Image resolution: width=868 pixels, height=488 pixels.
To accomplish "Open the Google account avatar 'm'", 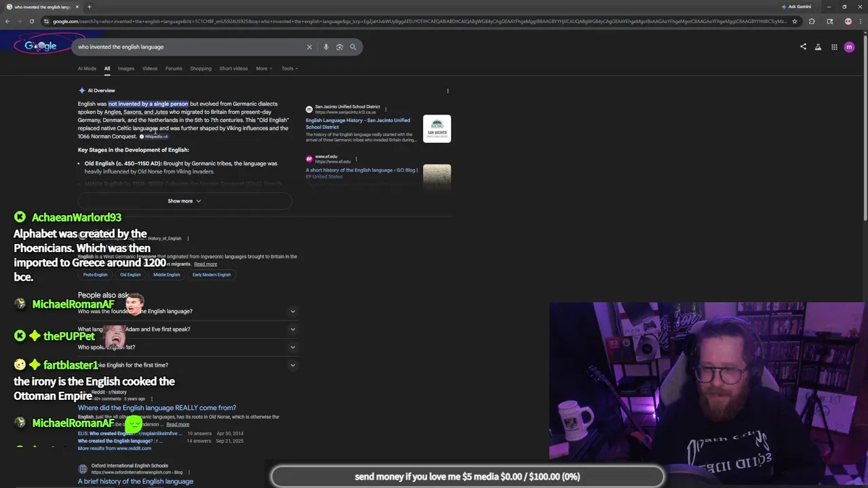I will coord(849,47).
